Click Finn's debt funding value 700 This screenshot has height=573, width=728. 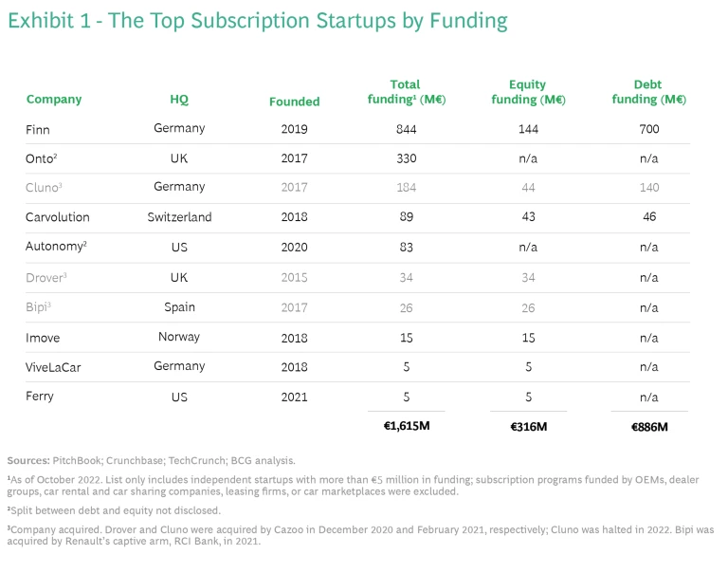click(x=649, y=129)
